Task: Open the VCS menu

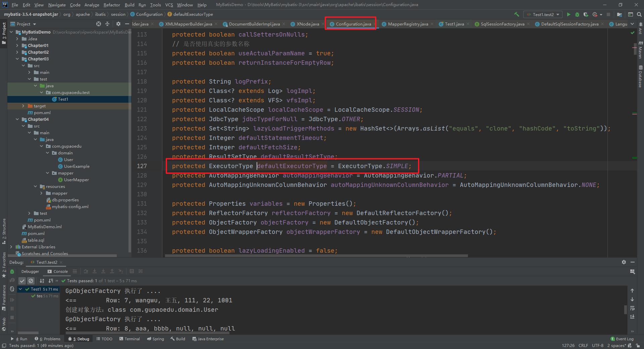Action: pos(169,5)
